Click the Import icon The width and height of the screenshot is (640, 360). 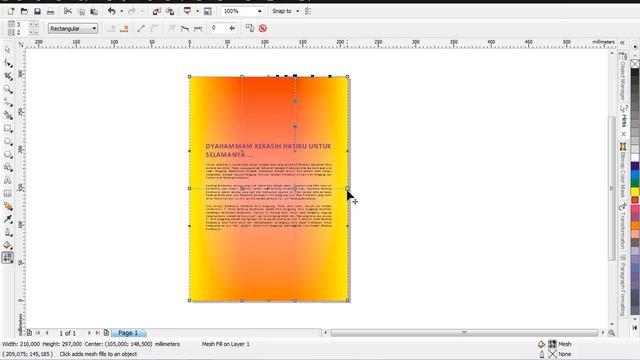point(157,11)
